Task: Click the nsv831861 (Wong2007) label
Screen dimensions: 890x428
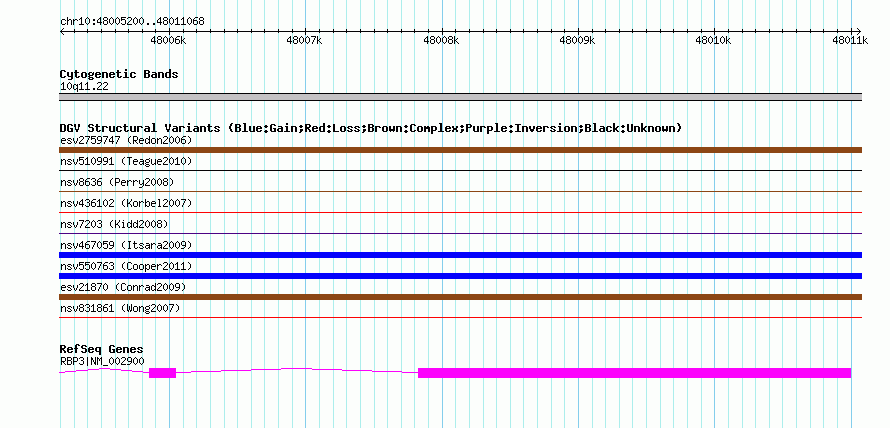Action: [120, 308]
